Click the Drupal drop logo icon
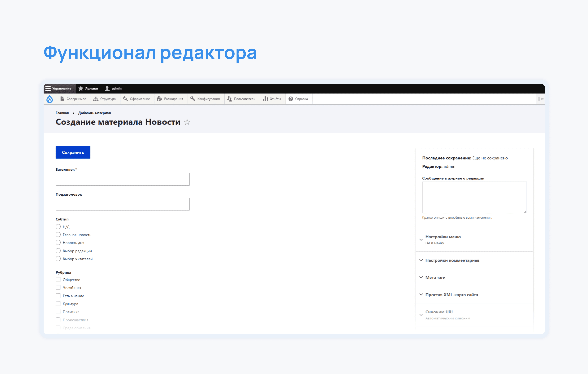 [x=50, y=99]
